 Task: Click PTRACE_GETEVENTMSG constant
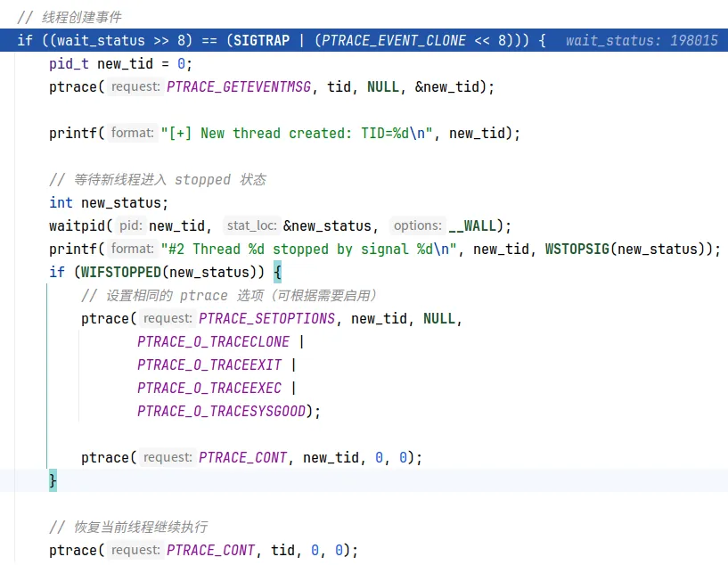pos(239,86)
